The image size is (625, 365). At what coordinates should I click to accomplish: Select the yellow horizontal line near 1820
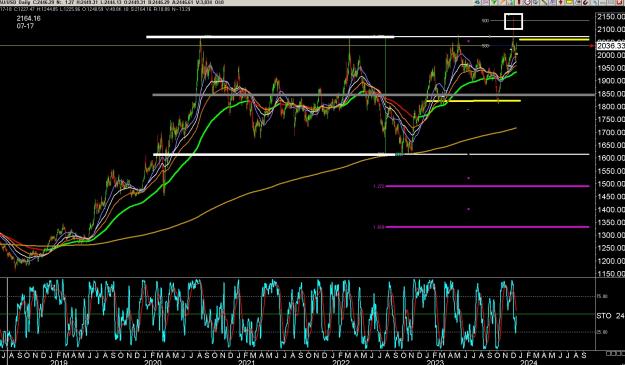pos(473,101)
